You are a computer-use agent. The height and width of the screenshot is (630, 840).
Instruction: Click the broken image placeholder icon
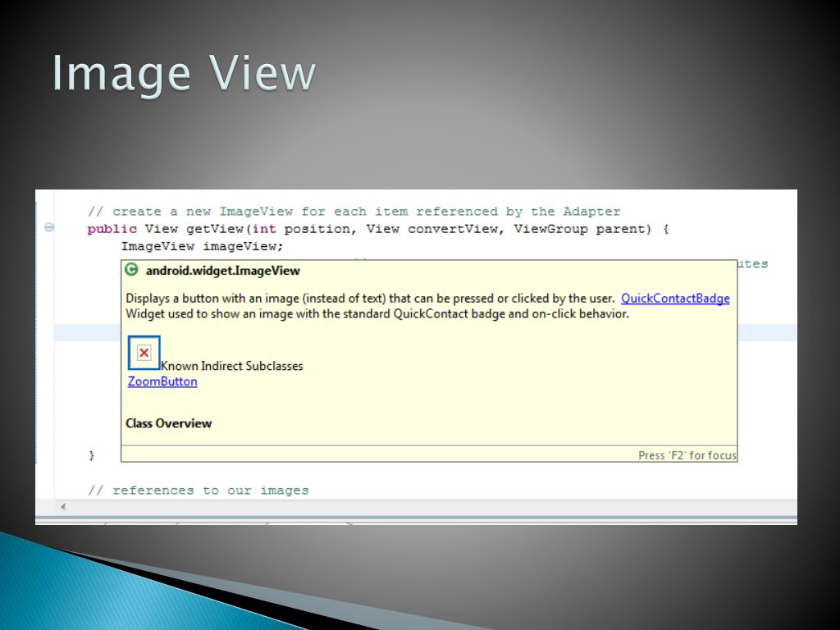coord(144,353)
